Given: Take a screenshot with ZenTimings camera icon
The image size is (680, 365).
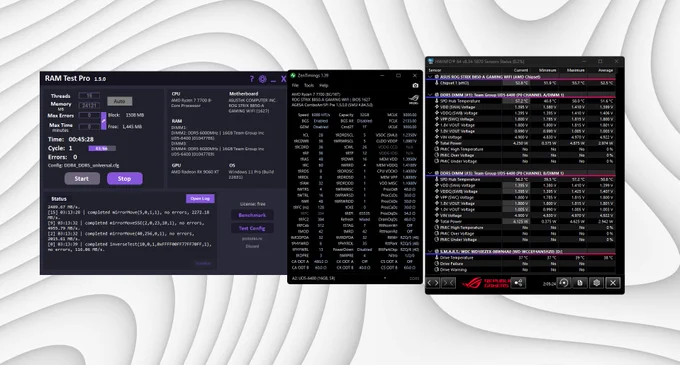Looking at the screenshot, I should (x=415, y=85).
